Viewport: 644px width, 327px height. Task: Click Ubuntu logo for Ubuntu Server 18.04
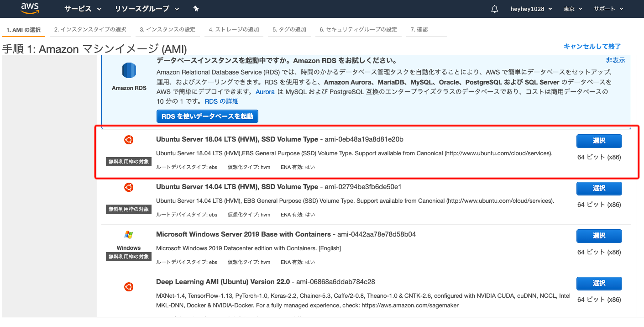tap(129, 140)
